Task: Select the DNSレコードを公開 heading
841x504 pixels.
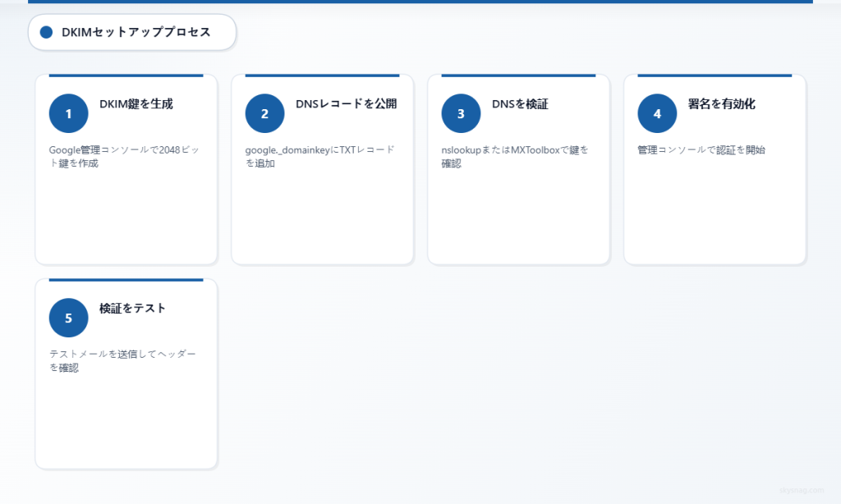Action: click(347, 104)
